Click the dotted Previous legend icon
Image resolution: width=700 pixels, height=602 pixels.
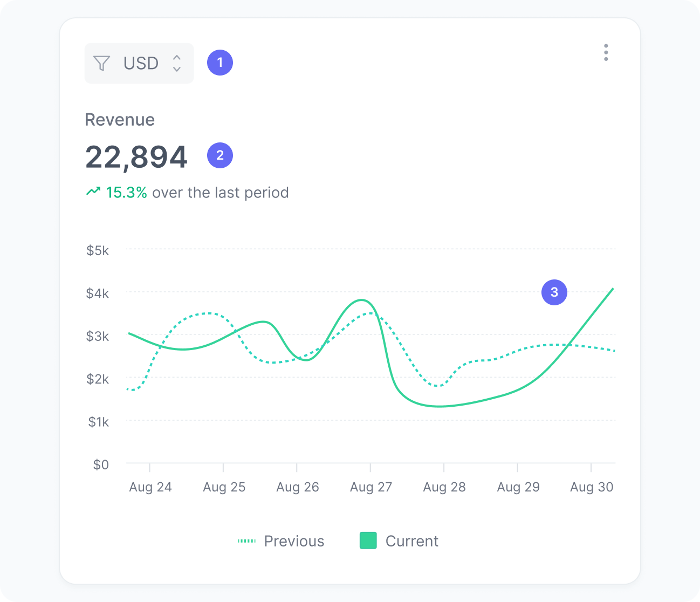coord(247,541)
